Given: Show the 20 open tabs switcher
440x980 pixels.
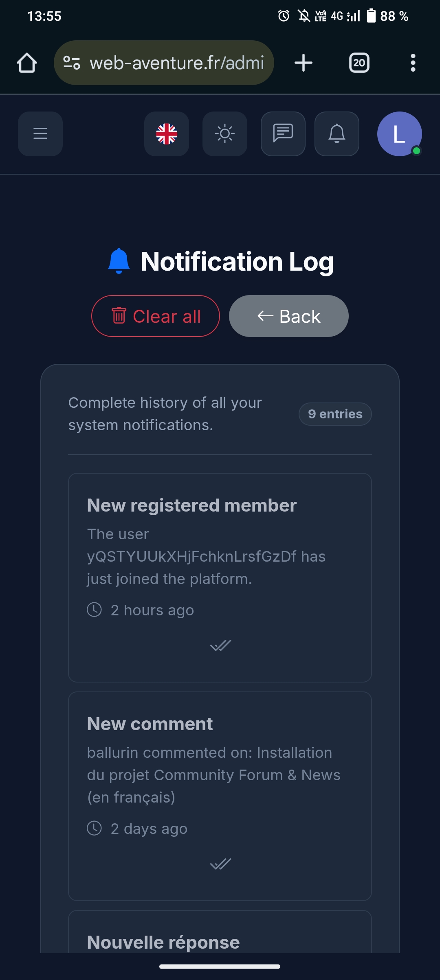Looking at the screenshot, I should (359, 63).
